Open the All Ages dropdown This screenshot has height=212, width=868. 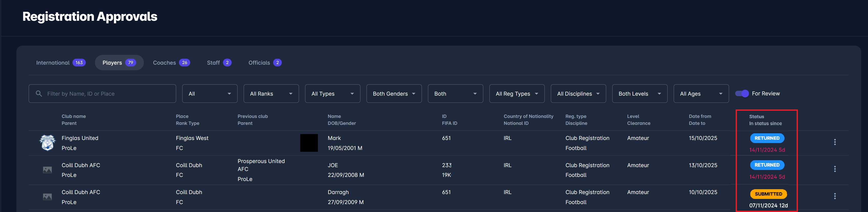[x=701, y=94]
